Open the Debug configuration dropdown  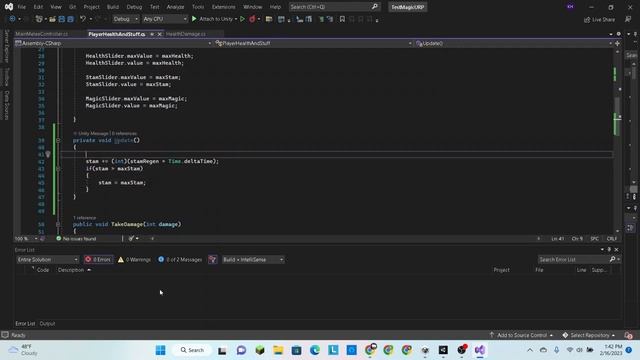(x=125, y=19)
